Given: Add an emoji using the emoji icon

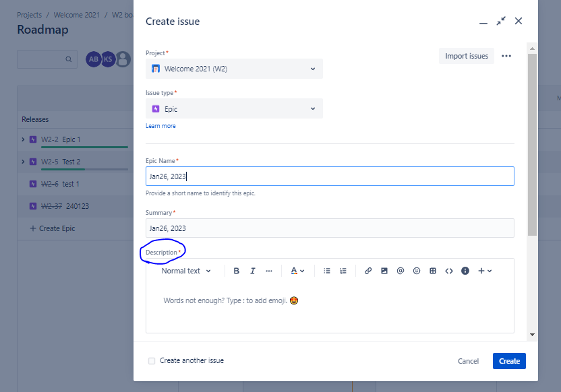Looking at the screenshot, I should (x=416, y=271).
